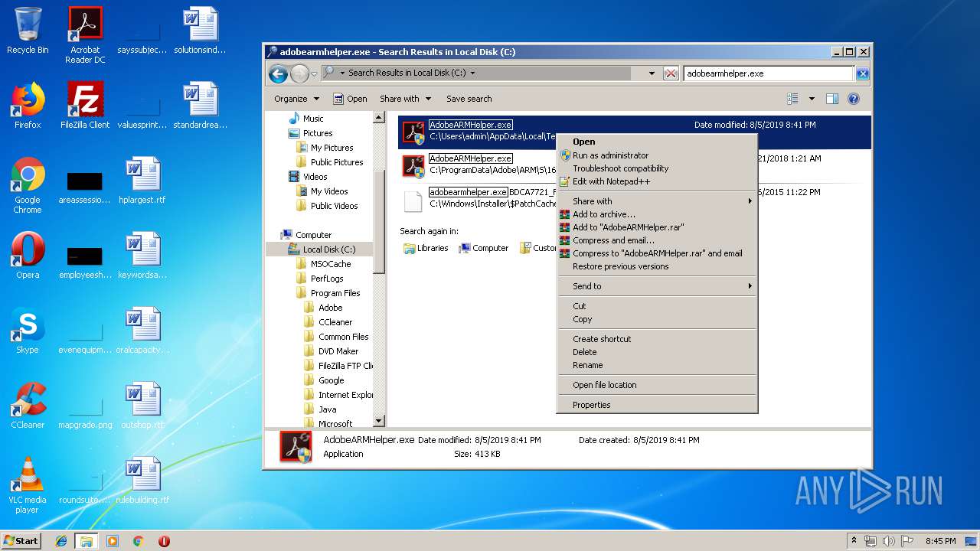
Task: Open address bar history dropdown arrow
Action: coord(652,73)
